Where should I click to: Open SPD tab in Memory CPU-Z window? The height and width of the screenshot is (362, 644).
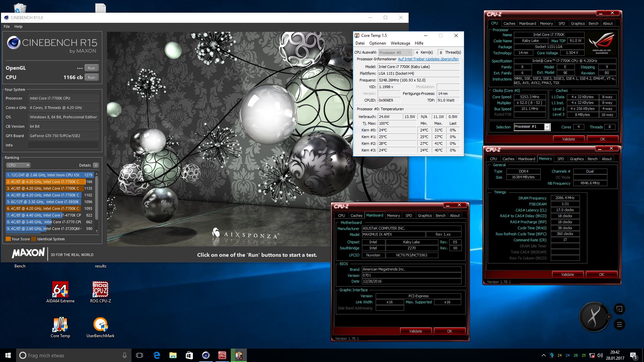pos(560,159)
